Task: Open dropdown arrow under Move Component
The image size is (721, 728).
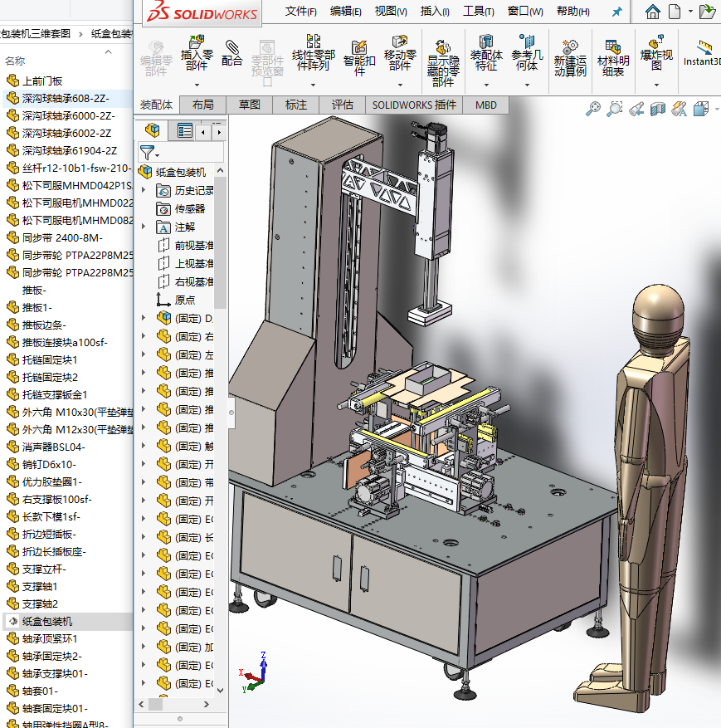Action: click(400, 85)
